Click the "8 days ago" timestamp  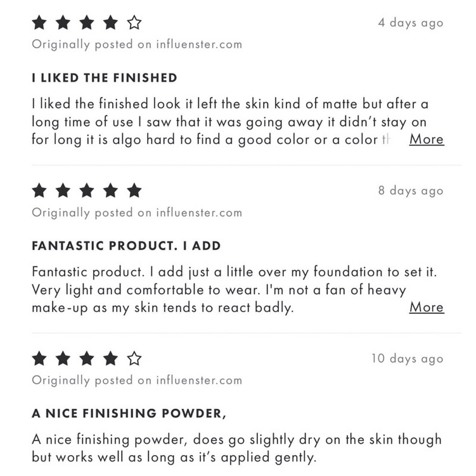[410, 190]
